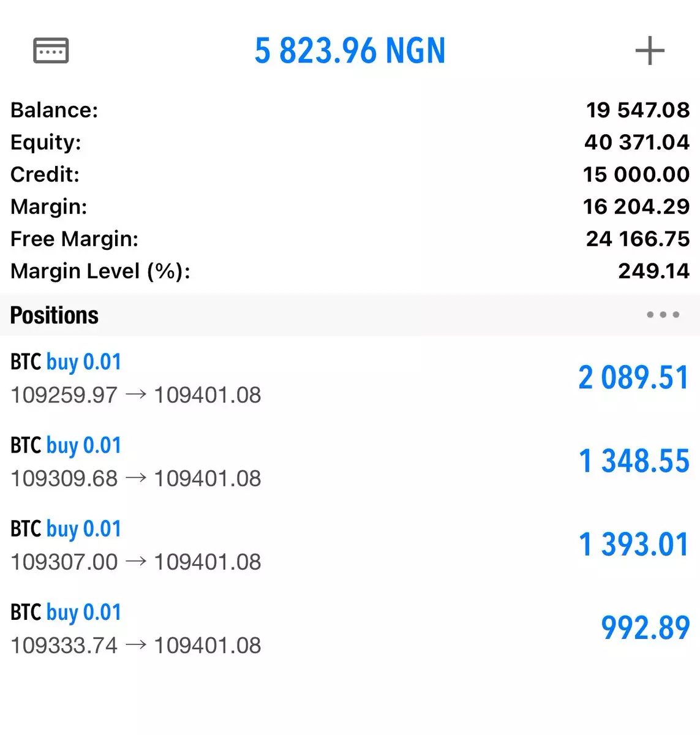Select the BTC position opened at 109333.74
This screenshot has width=700, height=735.
[x=136, y=628]
